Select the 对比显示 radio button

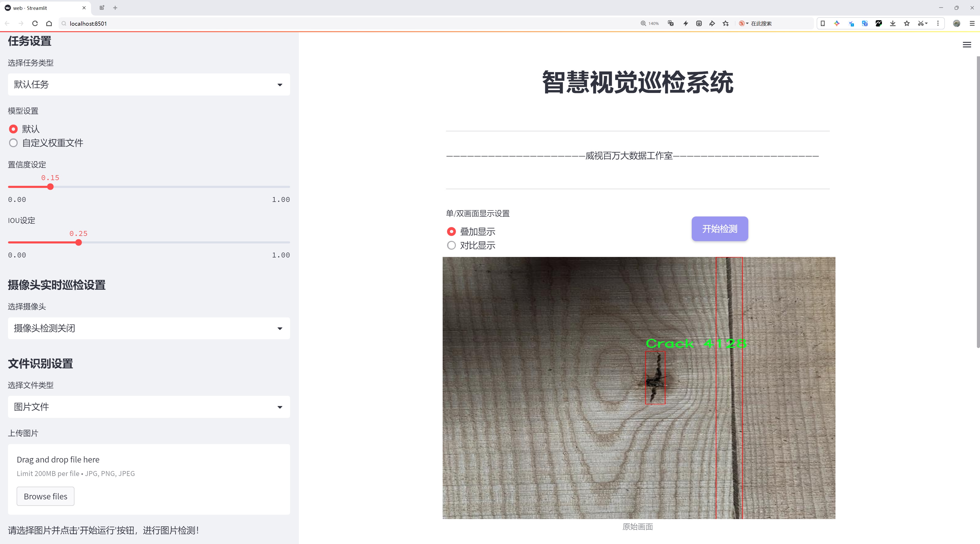451,245
